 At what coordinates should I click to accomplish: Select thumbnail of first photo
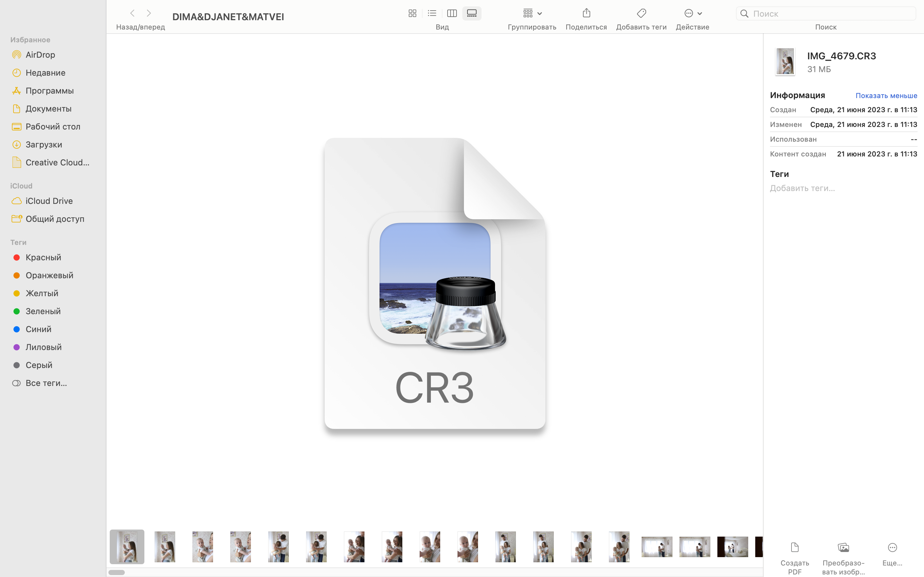coord(126,547)
